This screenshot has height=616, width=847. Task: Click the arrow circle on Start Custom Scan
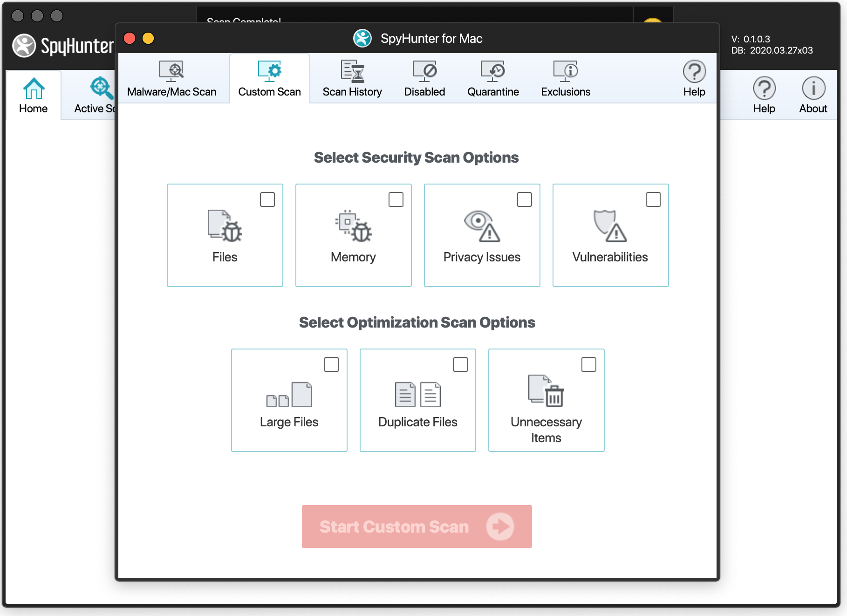[x=500, y=527]
